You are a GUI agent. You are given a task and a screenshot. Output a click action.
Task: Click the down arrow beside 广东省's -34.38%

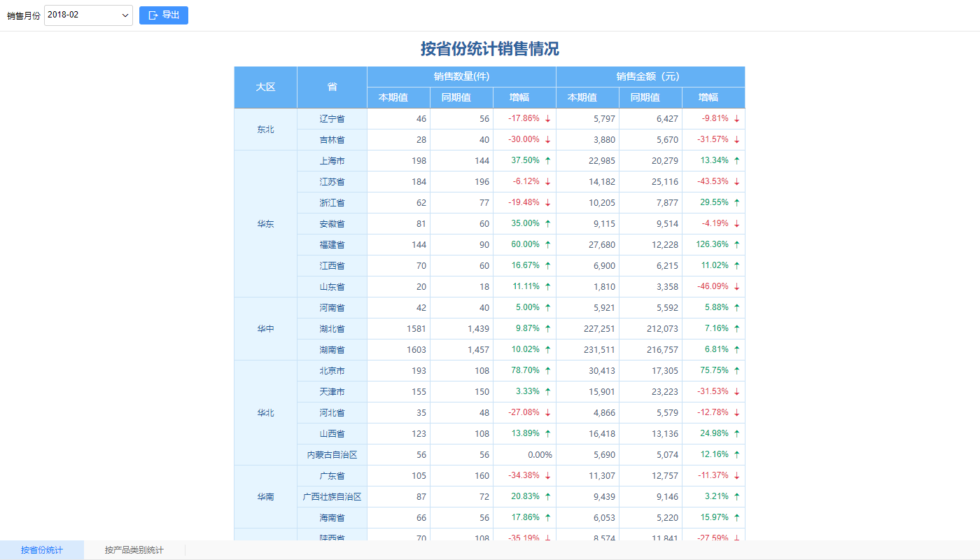point(548,475)
